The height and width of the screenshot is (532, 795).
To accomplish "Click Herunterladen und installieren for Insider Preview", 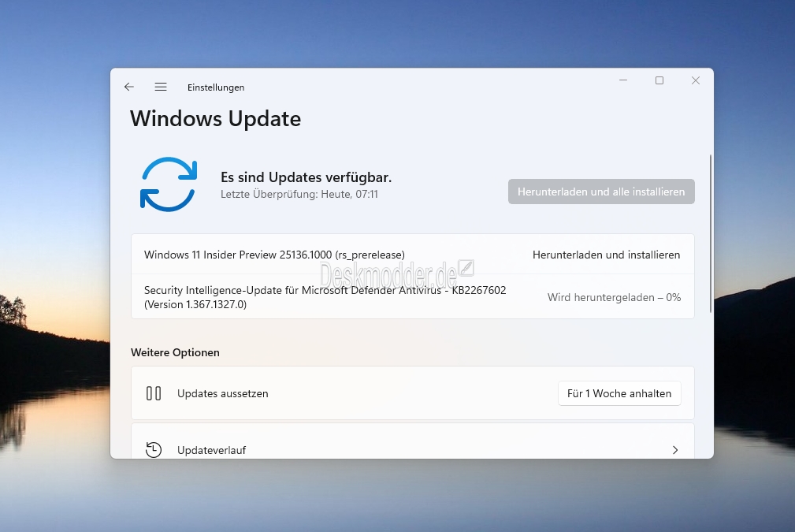I will point(607,255).
